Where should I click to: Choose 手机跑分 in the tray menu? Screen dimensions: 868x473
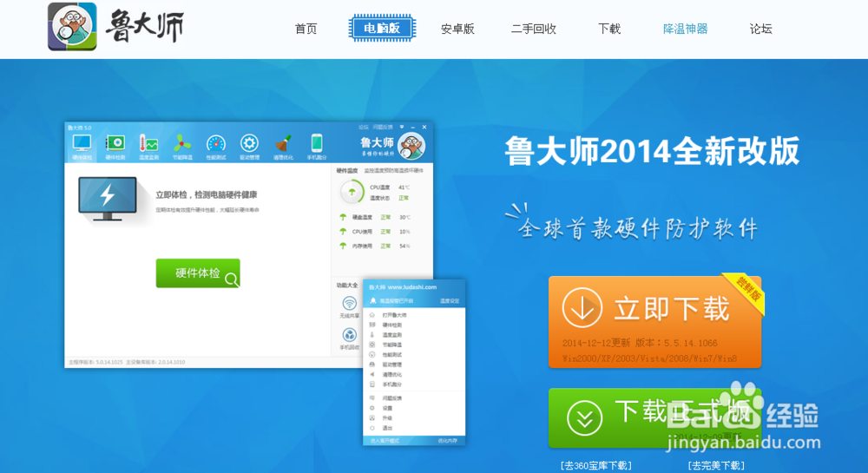(x=392, y=384)
